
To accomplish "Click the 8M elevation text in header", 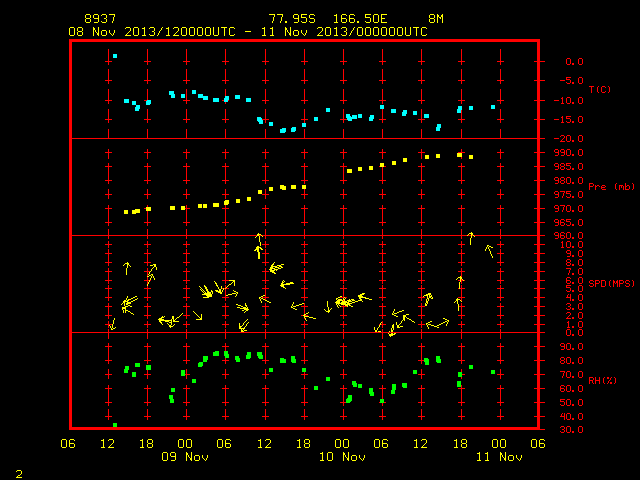I will point(436,19).
